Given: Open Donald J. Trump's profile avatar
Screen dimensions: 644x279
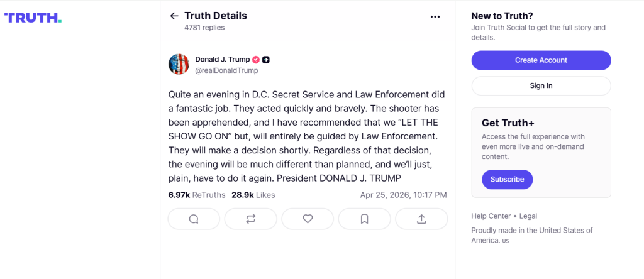Looking at the screenshot, I should pos(179,65).
